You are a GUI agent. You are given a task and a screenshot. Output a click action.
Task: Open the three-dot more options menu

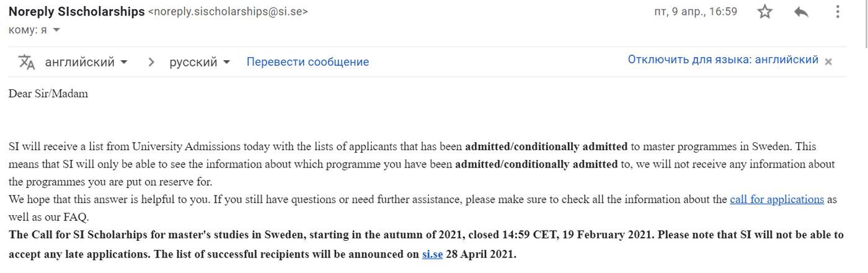pyautogui.click(x=837, y=12)
